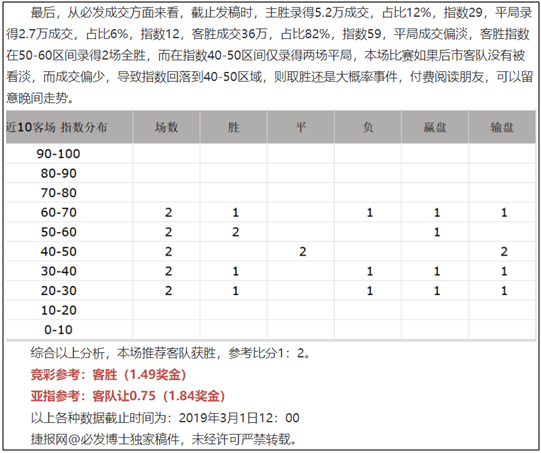
Task: Select 胜 value 1 in 60-70 row
Action: pos(236,213)
